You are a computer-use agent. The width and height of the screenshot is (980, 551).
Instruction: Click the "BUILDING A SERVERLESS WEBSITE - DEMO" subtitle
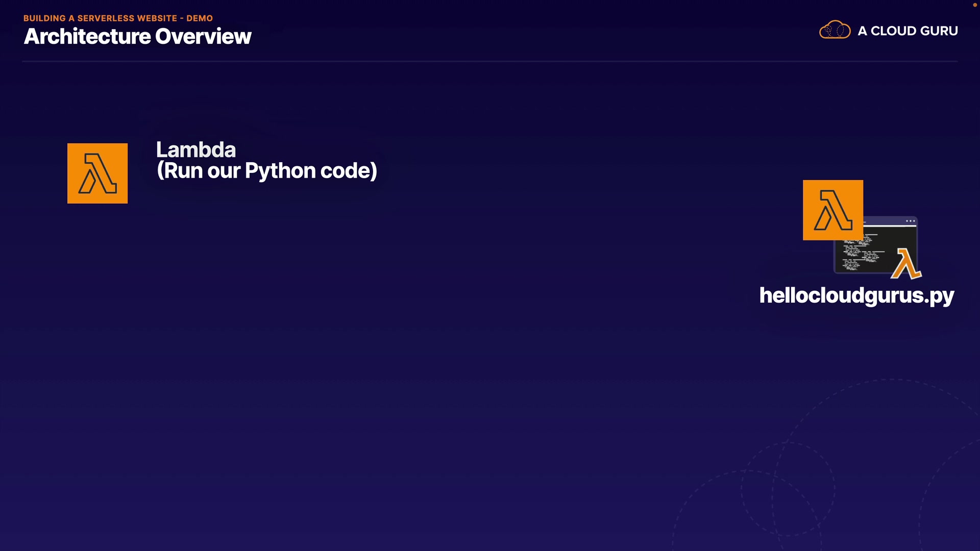118,18
